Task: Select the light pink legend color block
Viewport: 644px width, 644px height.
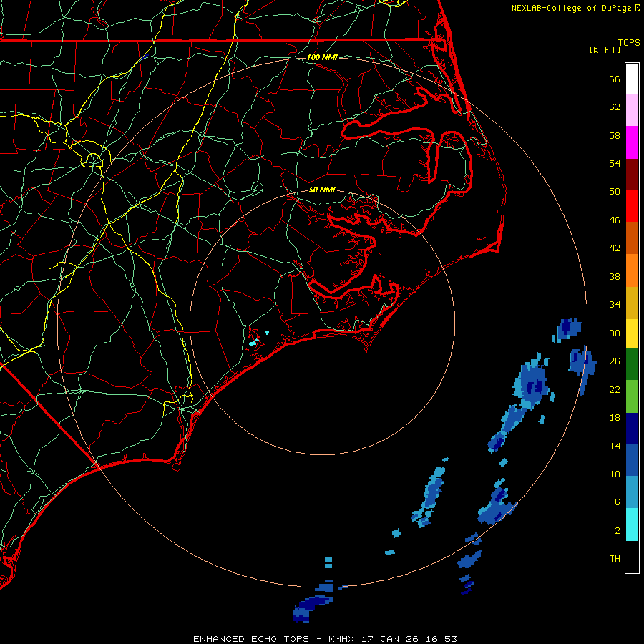Action: click(632, 110)
